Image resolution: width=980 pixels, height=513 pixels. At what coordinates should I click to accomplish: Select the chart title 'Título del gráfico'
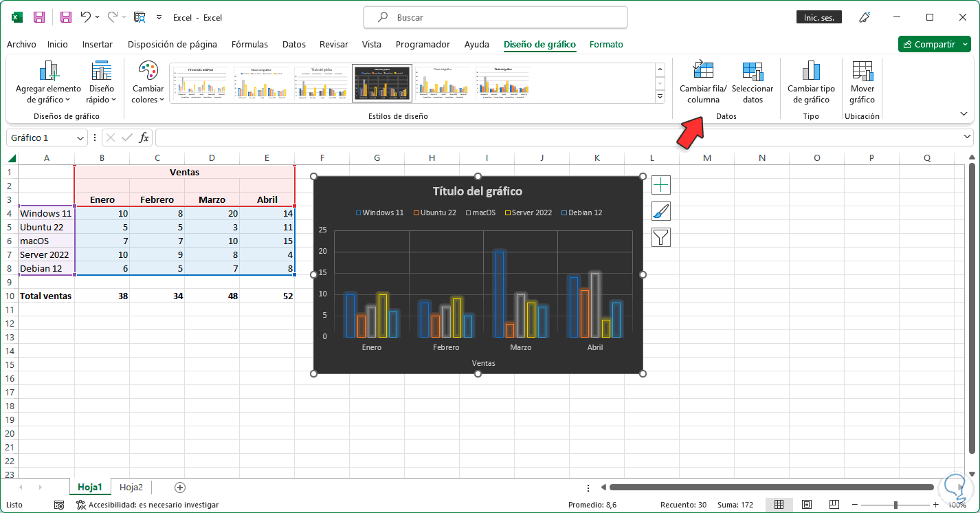tap(478, 191)
